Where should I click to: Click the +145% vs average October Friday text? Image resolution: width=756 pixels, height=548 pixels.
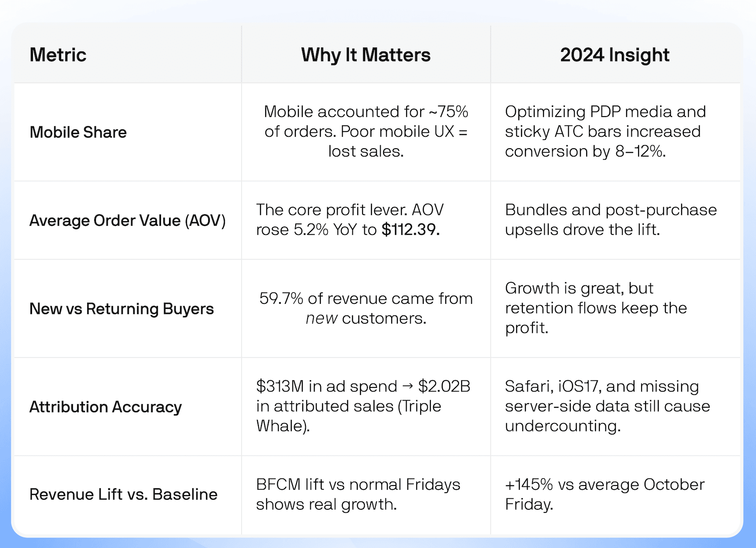click(604, 494)
